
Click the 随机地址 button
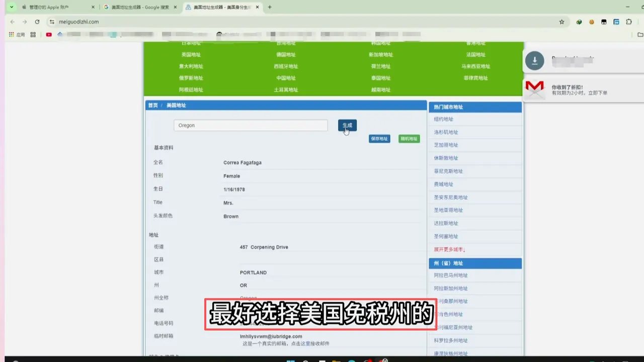[x=409, y=139]
